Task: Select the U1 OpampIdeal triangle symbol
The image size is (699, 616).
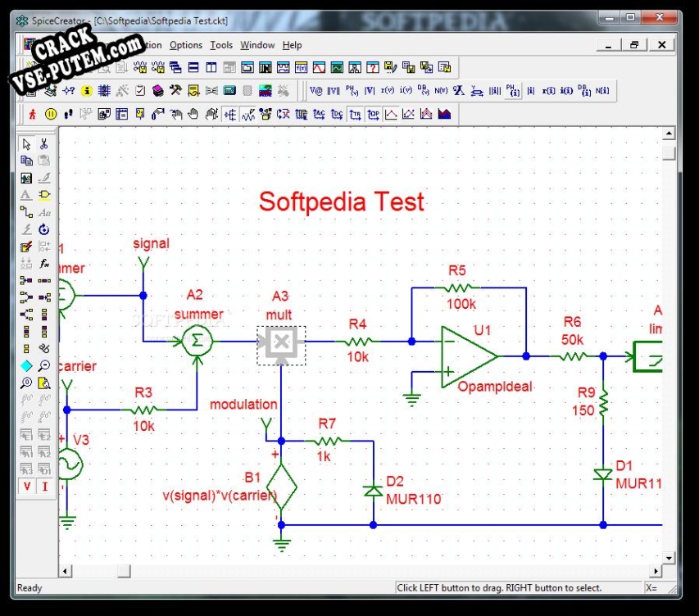Action: pos(469,356)
